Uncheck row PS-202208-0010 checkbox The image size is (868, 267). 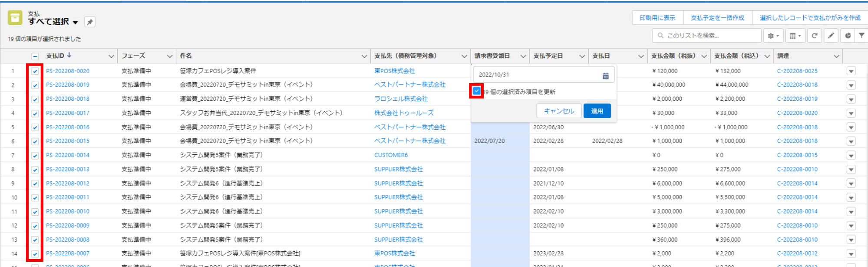pos(35,212)
